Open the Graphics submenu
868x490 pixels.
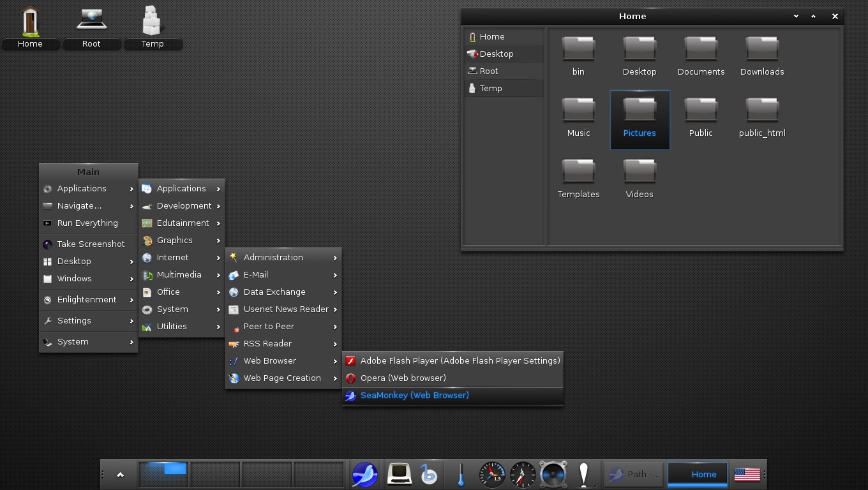pyautogui.click(x=175, y=240)
